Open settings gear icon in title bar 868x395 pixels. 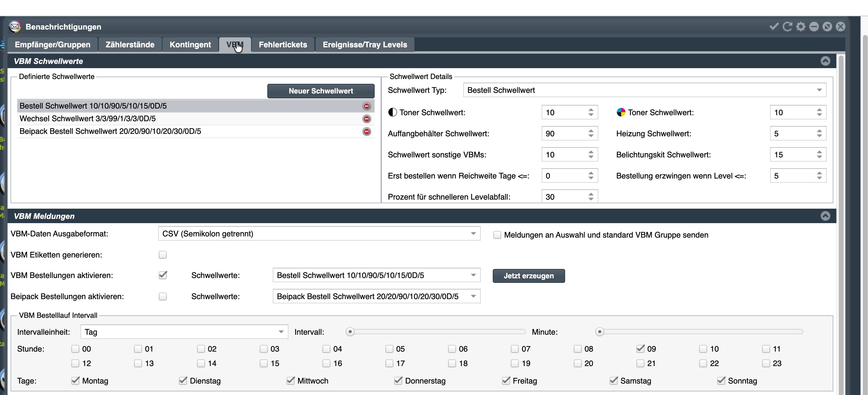pyautogui.click(x=800, y=26)
